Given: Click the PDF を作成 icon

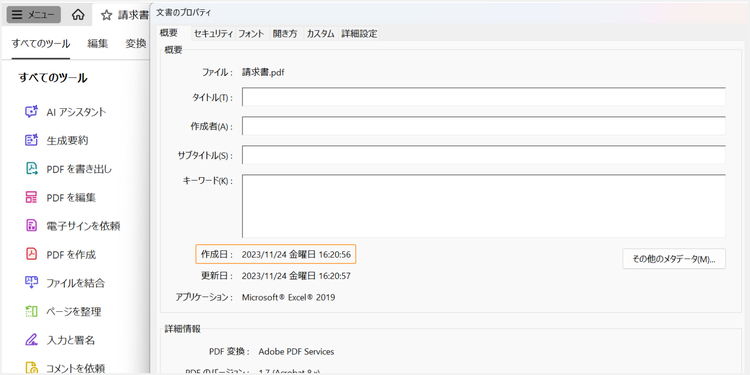Looking at the screenshot, I should coord(31,254).
